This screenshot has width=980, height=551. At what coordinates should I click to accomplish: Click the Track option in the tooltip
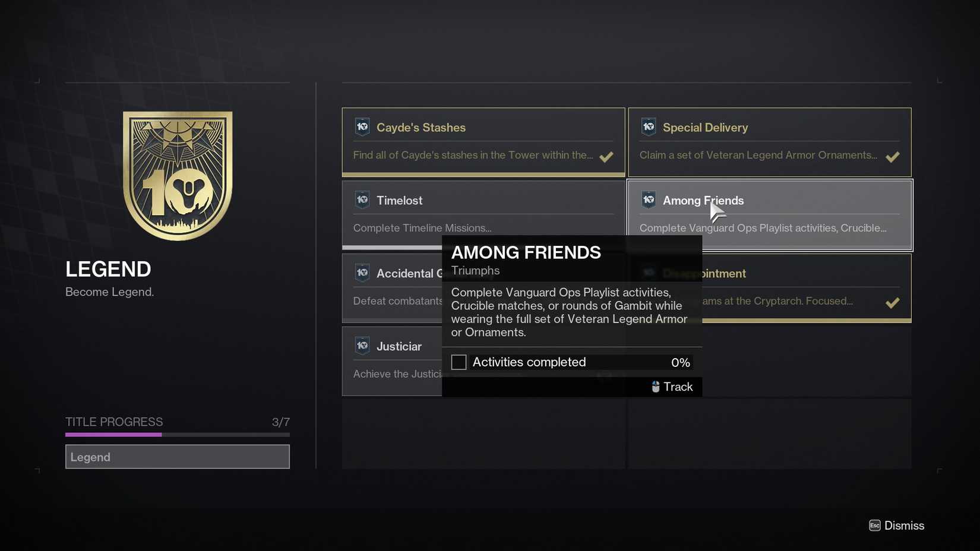[677, 387]
